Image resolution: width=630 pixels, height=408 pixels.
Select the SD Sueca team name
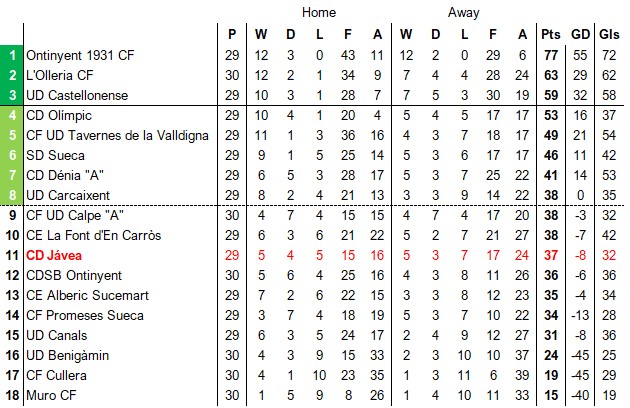click(56, 155)
